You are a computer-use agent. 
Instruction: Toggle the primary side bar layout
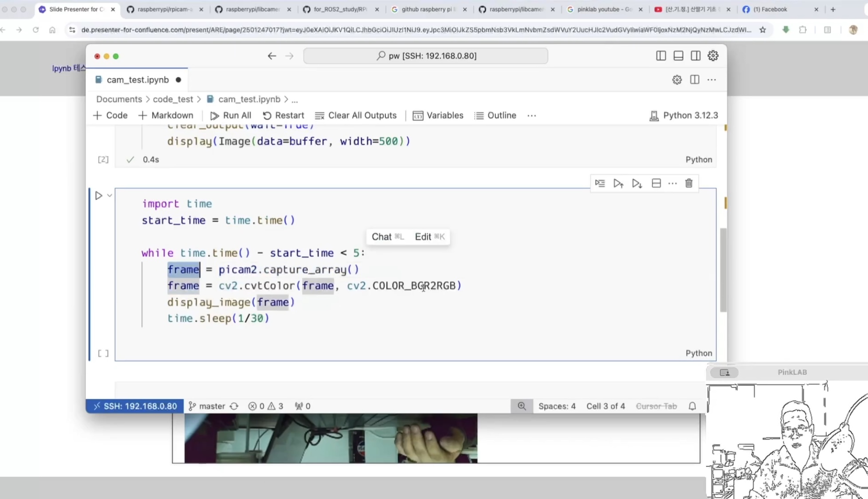point(661,56)
